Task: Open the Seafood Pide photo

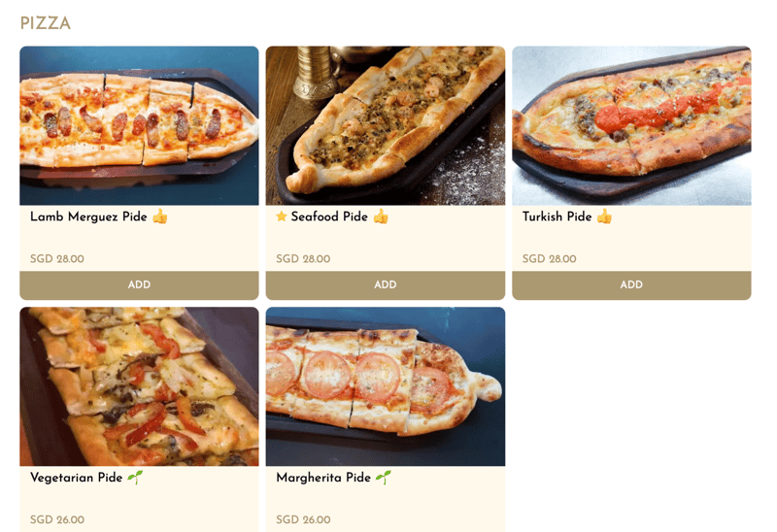Action: tap(386, 126)
